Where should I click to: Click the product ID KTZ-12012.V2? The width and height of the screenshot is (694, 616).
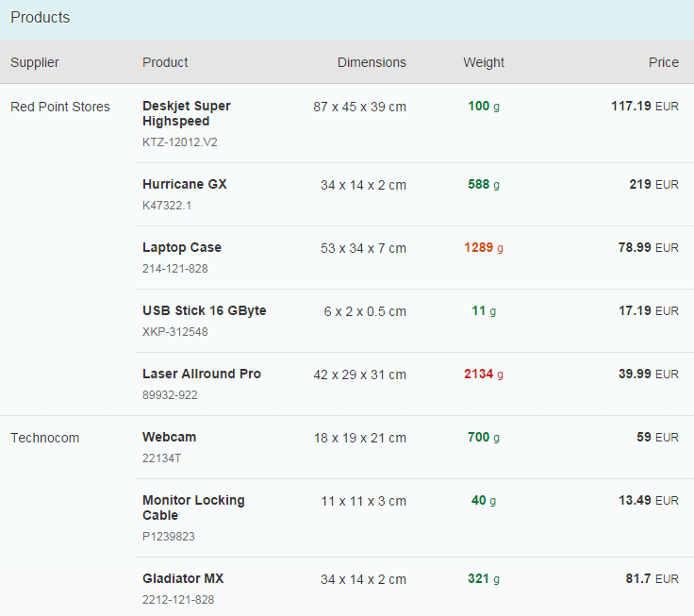coord(180,142)
